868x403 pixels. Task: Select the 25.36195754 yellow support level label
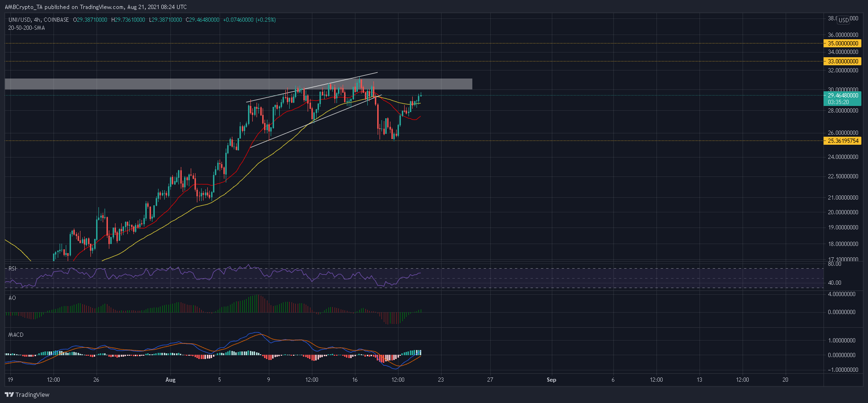click(842, 141)
